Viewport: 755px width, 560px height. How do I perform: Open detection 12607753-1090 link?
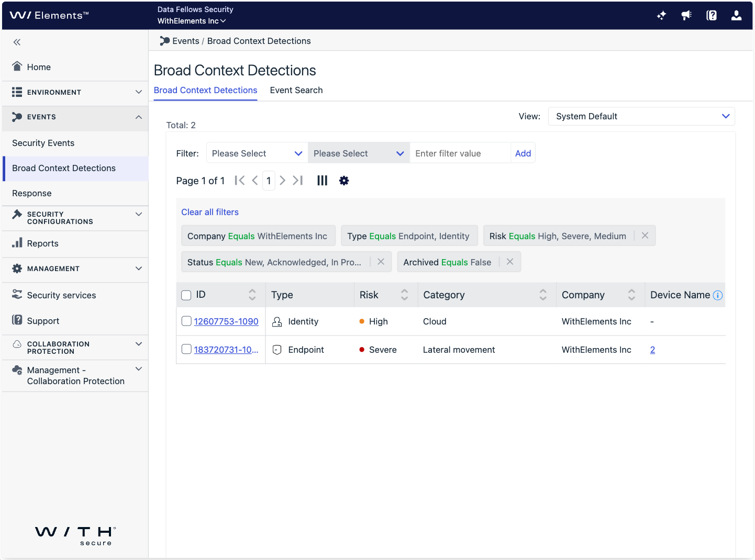coord(226,321)
